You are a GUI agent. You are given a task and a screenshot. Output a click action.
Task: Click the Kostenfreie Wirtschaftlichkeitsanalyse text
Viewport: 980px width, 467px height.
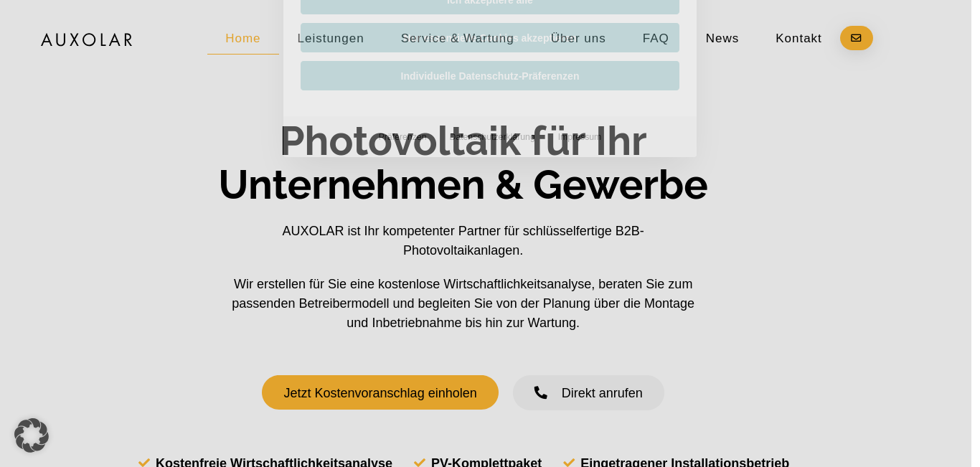coord(274,463)
